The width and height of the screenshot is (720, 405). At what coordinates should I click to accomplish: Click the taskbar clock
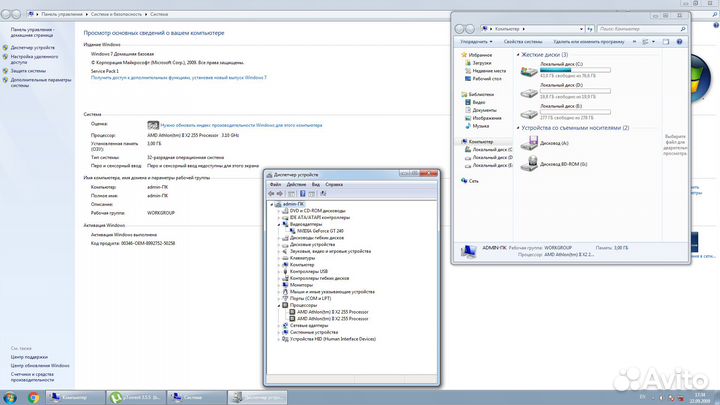point(700,398)
